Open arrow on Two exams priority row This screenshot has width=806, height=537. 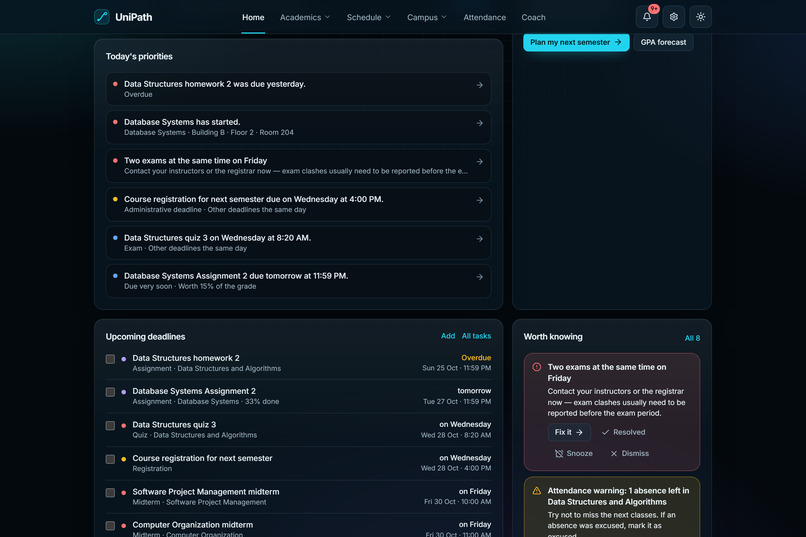point(479,162)
